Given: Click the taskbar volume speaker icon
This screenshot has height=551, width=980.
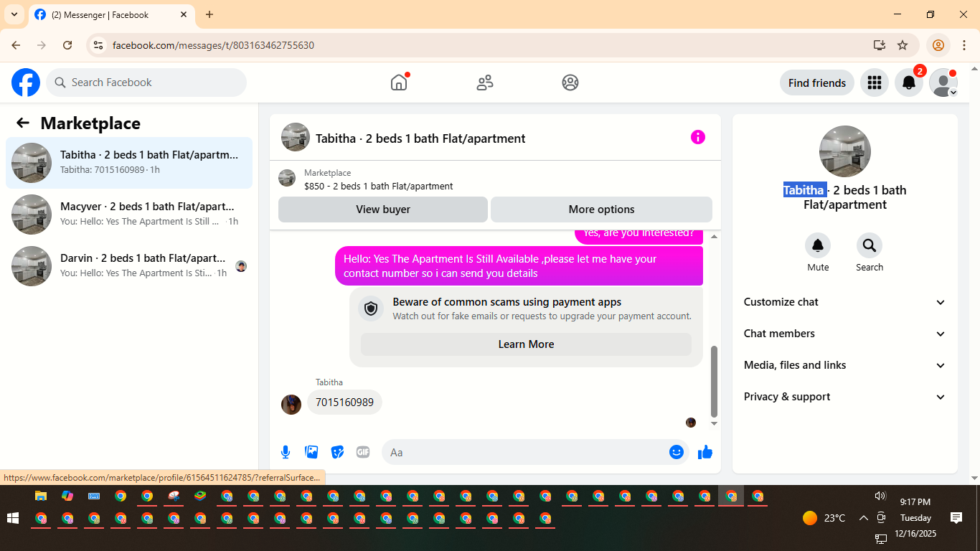Looking at the screenshot, I should [880, 496].
